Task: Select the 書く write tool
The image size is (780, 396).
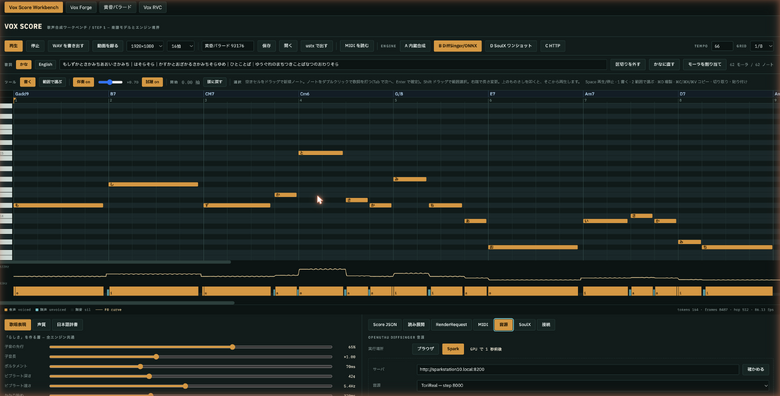Action: [27, 82]
